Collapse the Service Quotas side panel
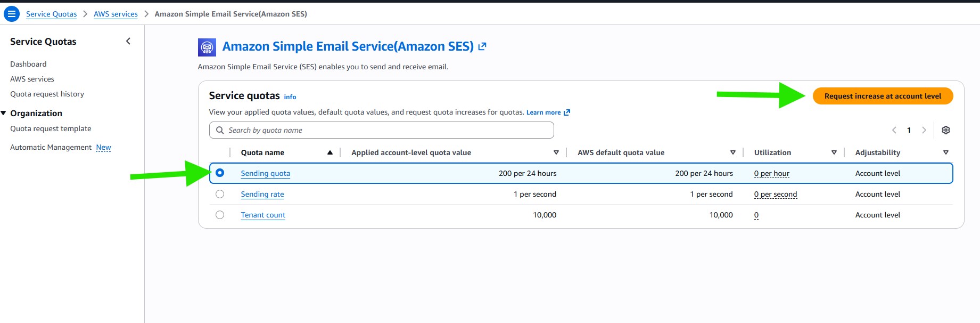Viewport: 980px width, 323px height. tap(128, 42)
